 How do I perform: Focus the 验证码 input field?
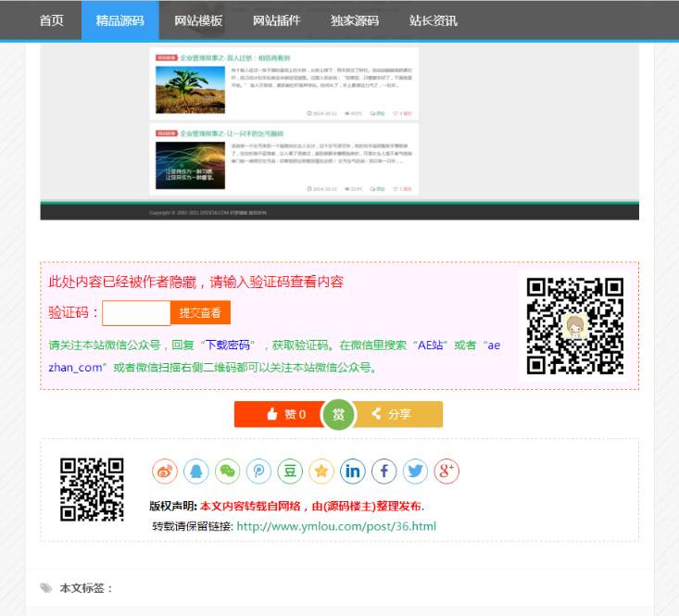click(136, 313)
